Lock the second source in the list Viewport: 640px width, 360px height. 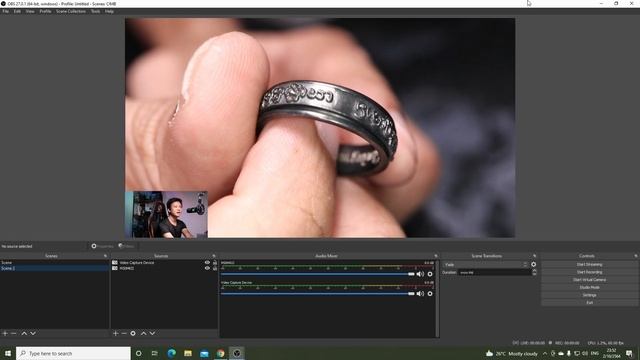click(215, 269)
